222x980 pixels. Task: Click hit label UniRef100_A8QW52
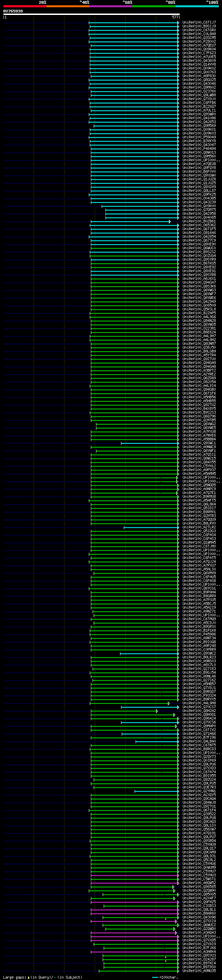[x=199, y=883]
